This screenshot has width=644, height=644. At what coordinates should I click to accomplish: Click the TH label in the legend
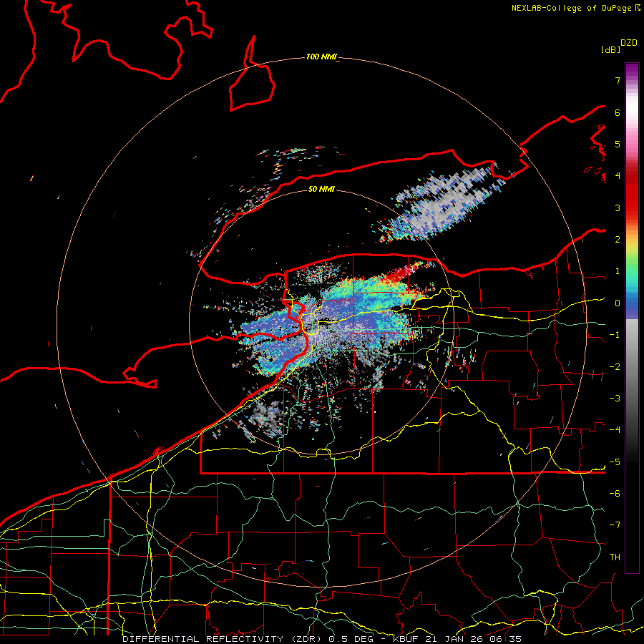coord(615,557)
